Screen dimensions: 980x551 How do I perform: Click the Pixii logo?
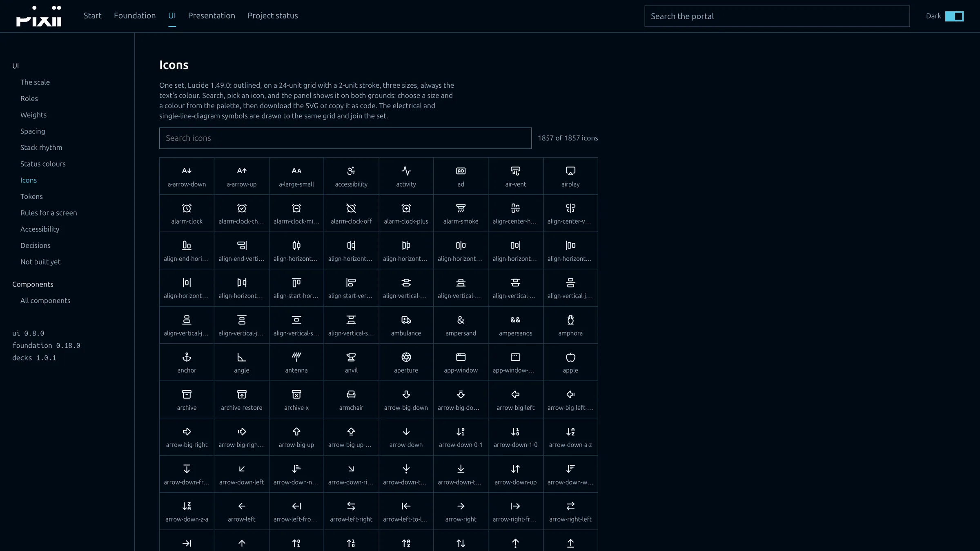[x=39, y=16]
